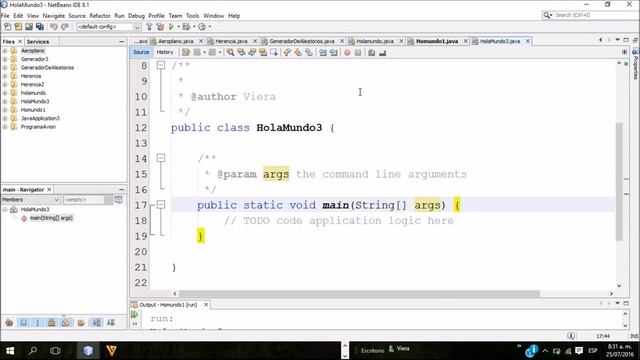Viewport: 640px width, 360px height.
Task: Click the New Project toolbar icon
Action: [x=18, y=27]
